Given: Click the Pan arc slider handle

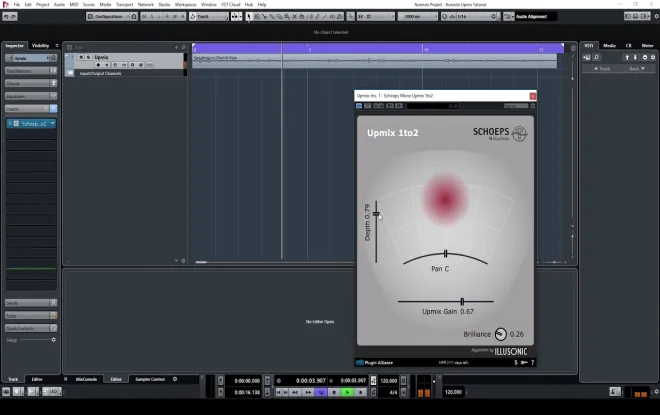Looking at the screenshot, I should click(x=445, y=254).
